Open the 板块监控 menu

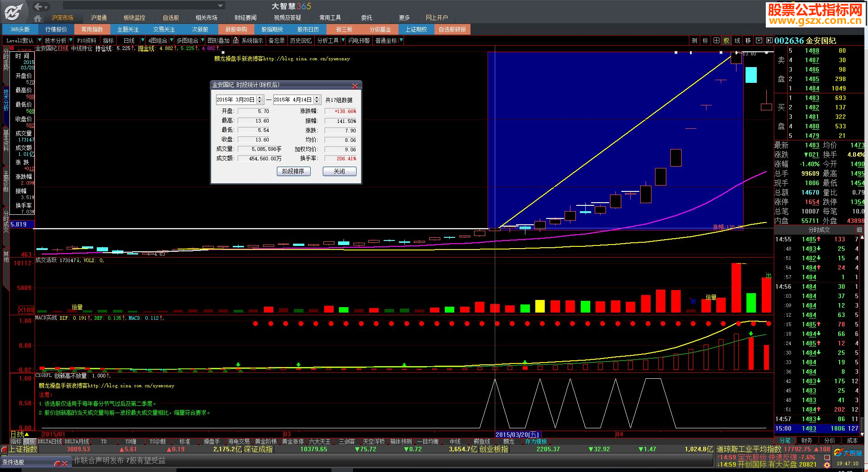(134, 18)
